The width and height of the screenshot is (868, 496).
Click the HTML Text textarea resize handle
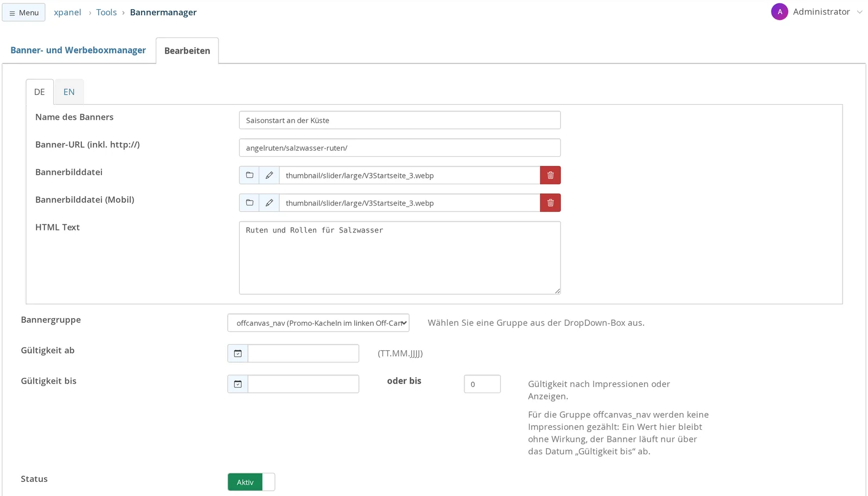click(x=557, y=291)
